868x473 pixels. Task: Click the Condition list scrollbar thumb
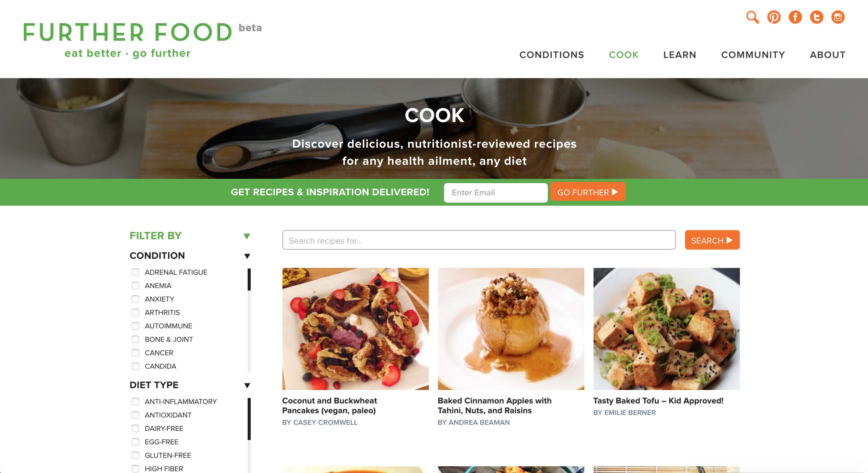(x=249, y=280)
